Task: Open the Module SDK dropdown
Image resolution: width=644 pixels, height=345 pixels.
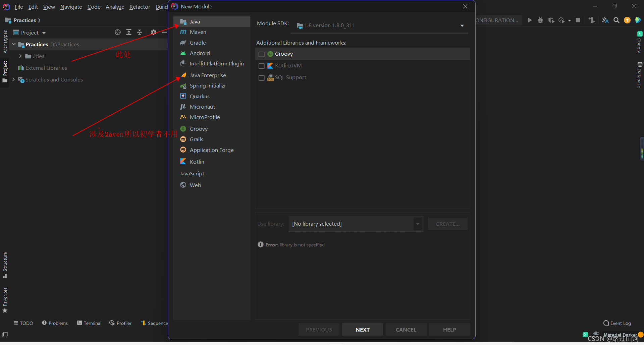Action: coord(379,25)
